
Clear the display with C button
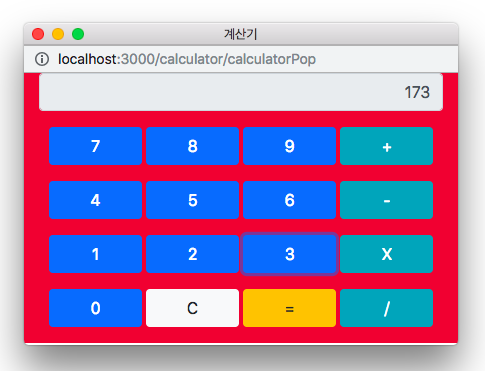click(192, 308)
